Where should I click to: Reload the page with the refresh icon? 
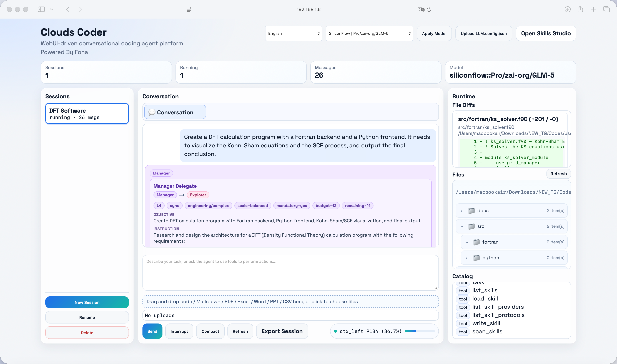coord(429,9)
